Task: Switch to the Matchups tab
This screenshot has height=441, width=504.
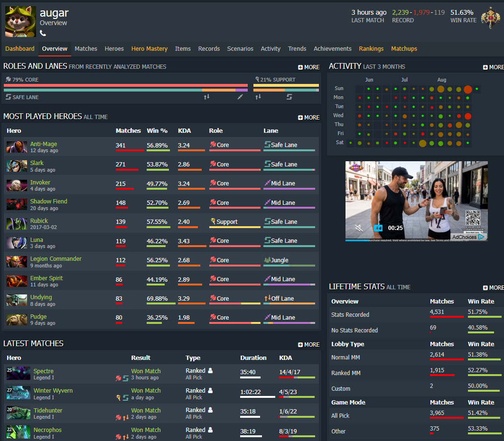Action: 404,48
